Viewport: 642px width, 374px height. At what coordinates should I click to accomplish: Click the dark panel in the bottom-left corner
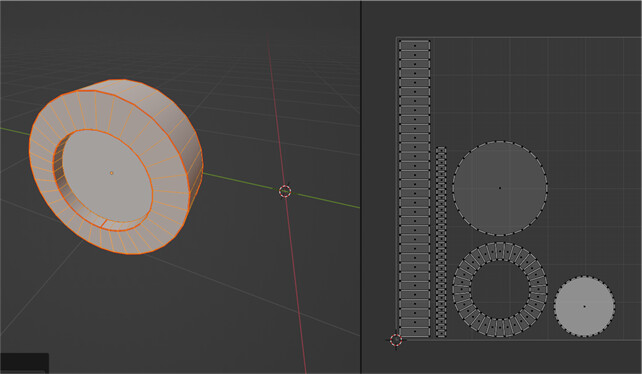click(x=24, y=363)
